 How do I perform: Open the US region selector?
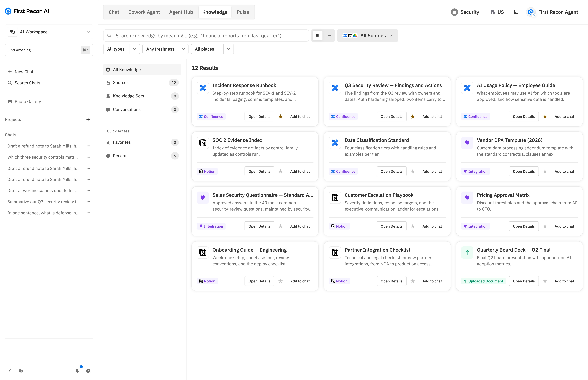coord(497,12)
